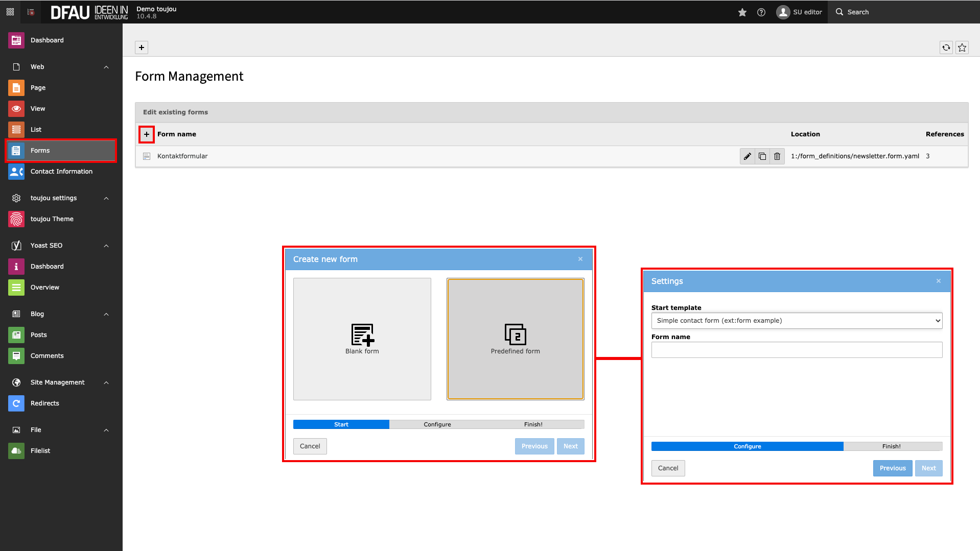Image resolution: width=980 pixels, height=551 pixels.
Task: Collapse the Yoast SEO module group
Action: click(x=106, y=246)
